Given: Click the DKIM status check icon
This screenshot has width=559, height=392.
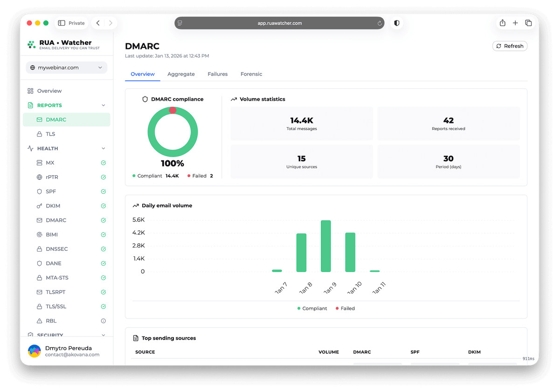Looking at the screenshot, I should [104, 206].
